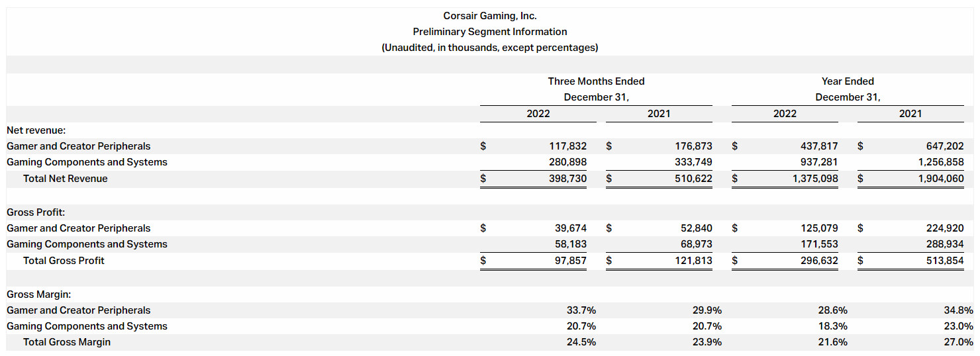Screen dimensions: 980x356
Task: Click the value 224,920
Action: coord(944,228)
